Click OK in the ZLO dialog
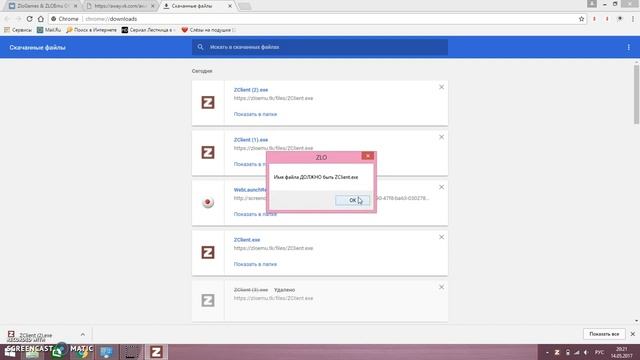This screenshot has height=360, width=640. (x=352, y=200)
